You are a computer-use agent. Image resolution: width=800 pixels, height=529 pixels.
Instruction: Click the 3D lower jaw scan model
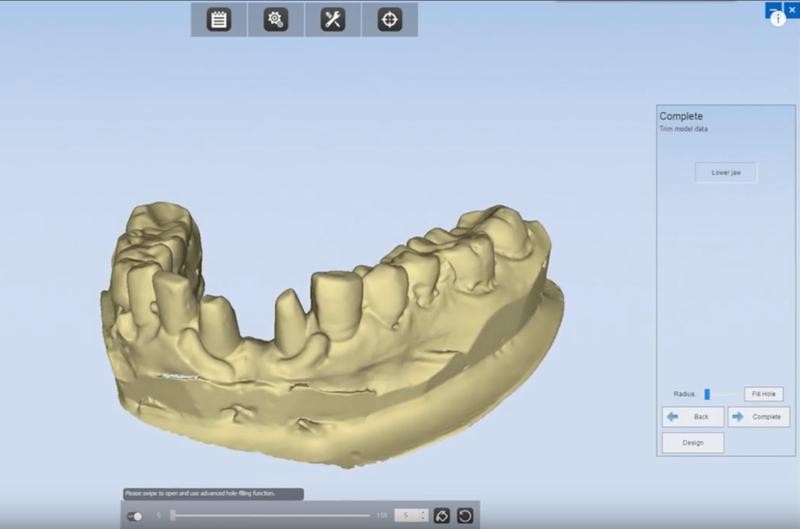[330, 330]
